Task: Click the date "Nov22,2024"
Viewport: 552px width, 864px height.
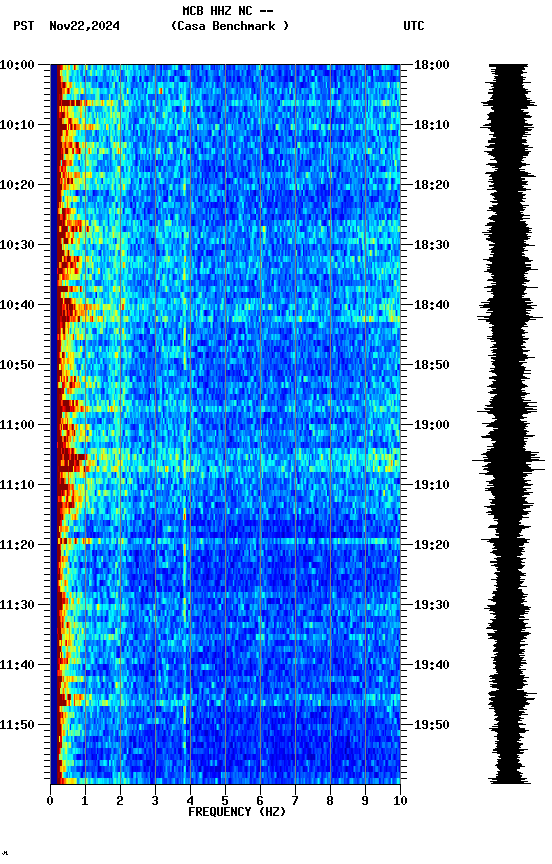Action: [84, 26]
